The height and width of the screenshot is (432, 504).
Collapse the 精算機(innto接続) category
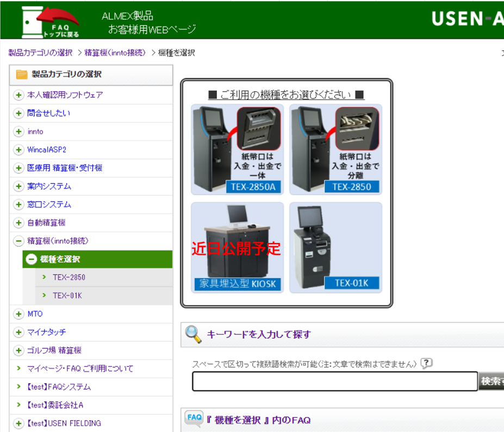pyautogui.click(x=18, y=241)
